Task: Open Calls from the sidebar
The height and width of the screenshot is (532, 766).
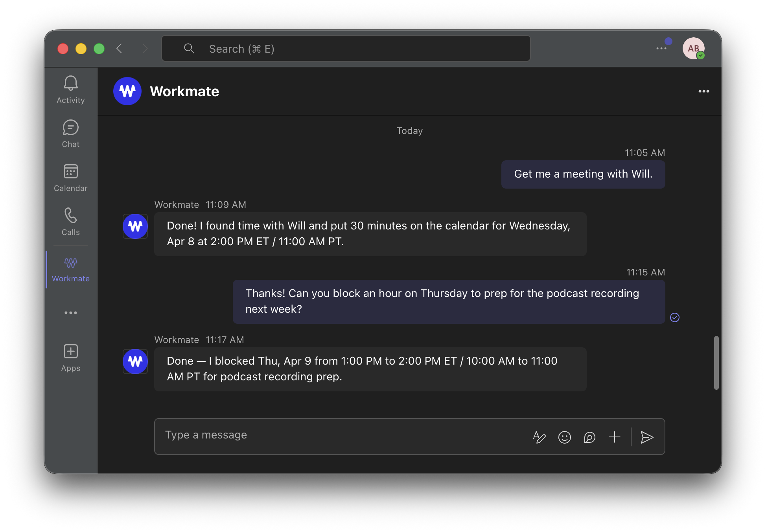Action: click(x=71, y=222)
